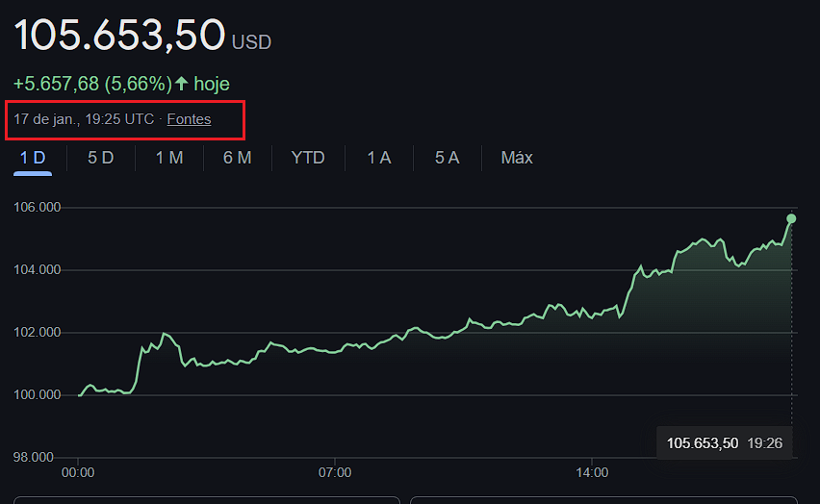Open the Fontes link

(x=189, y=119)
